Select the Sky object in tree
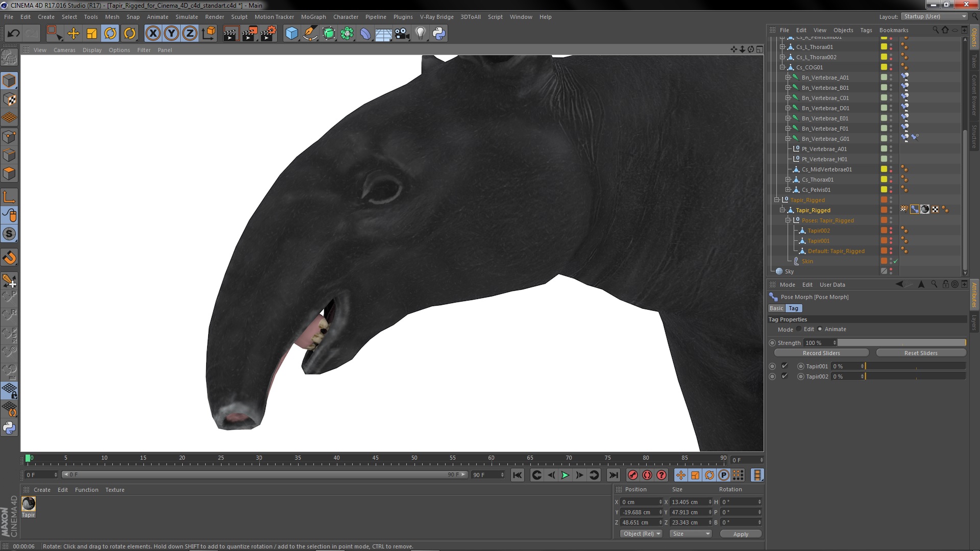 (x=789, y=271)
